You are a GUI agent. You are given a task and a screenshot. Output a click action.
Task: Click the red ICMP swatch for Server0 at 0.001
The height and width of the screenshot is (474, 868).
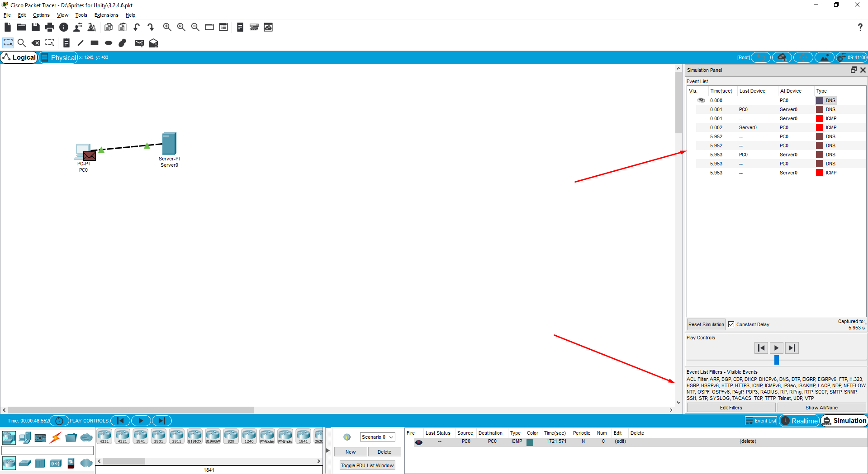[819, 118]
